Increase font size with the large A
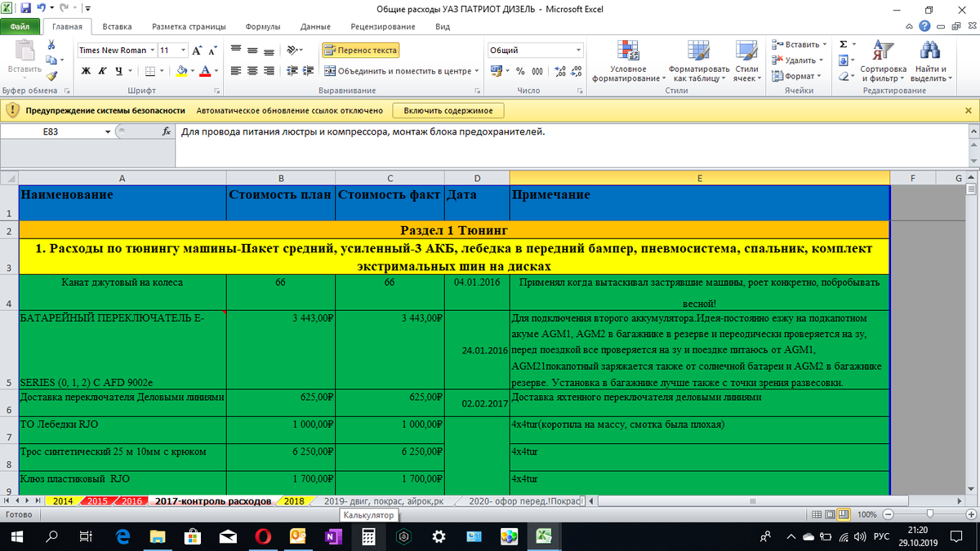The height and width of the screenshot is (551, 980). pyautogui.click(x=198, y=50)
